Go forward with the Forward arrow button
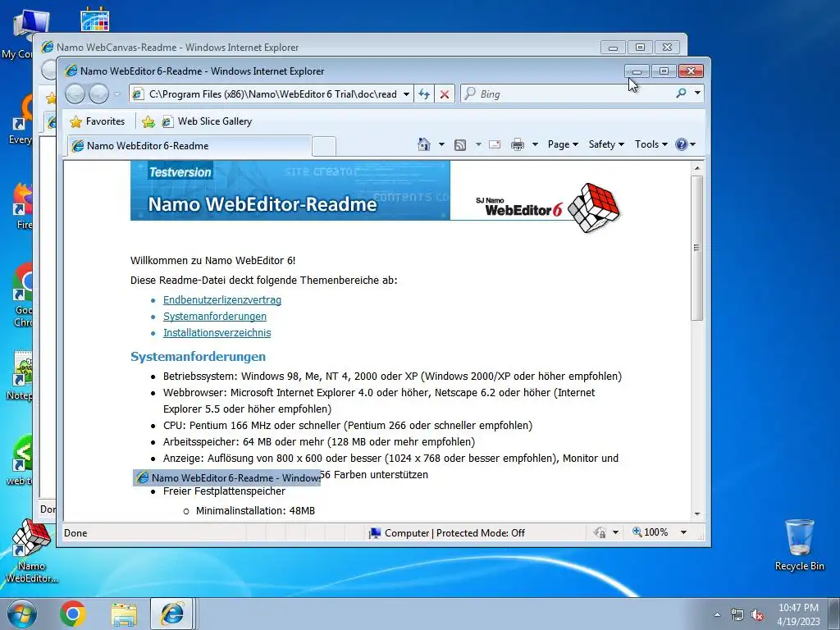 (x=98, y=94)
